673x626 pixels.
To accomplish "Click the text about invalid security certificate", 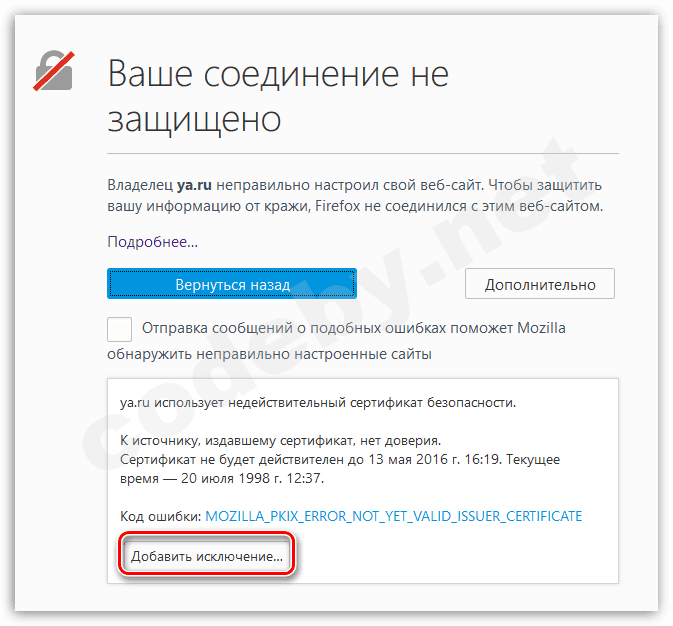I will point(318,403).
